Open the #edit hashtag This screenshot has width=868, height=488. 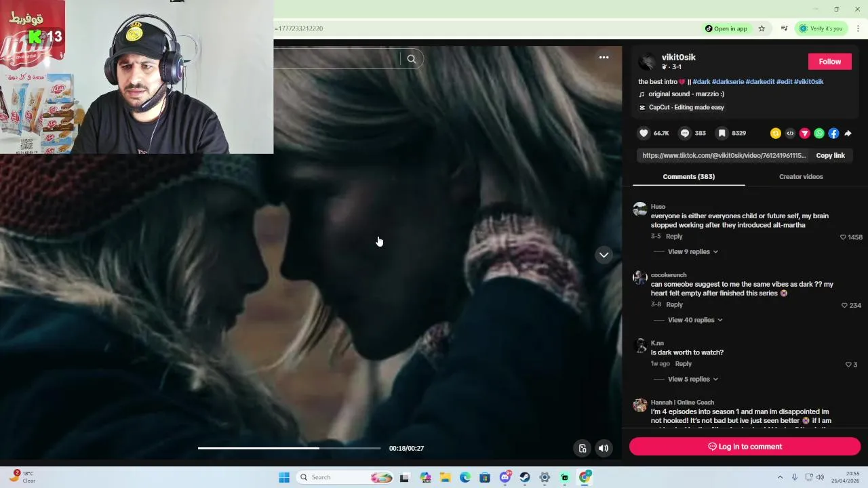[x=784, y=82]
